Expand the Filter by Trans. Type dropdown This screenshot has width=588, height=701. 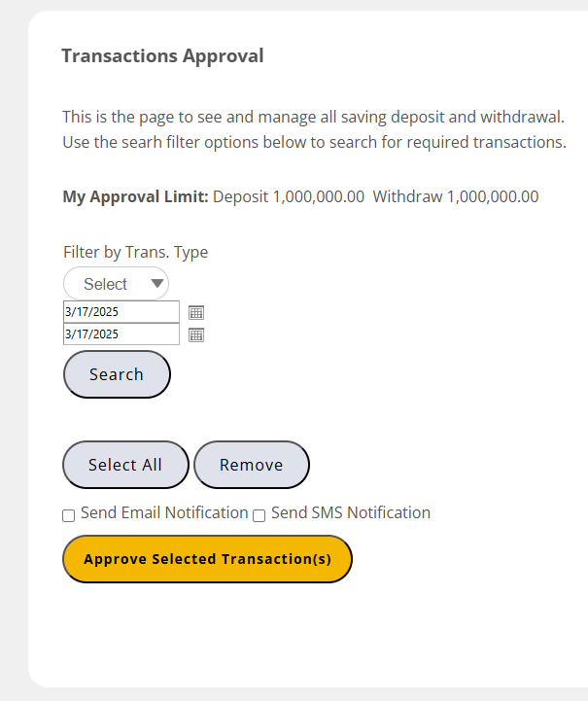coord(116,284)
